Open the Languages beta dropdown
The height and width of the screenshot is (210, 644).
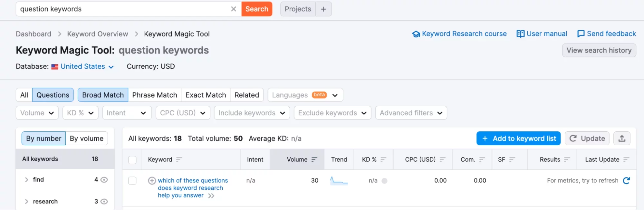[305, 95]
